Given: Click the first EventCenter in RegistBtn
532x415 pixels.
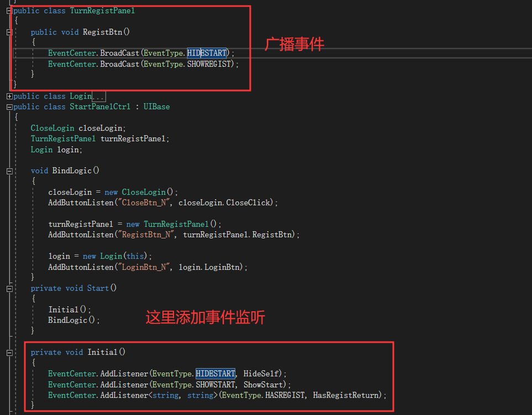Looking at the screenshot, I should (x=72, y=53).
